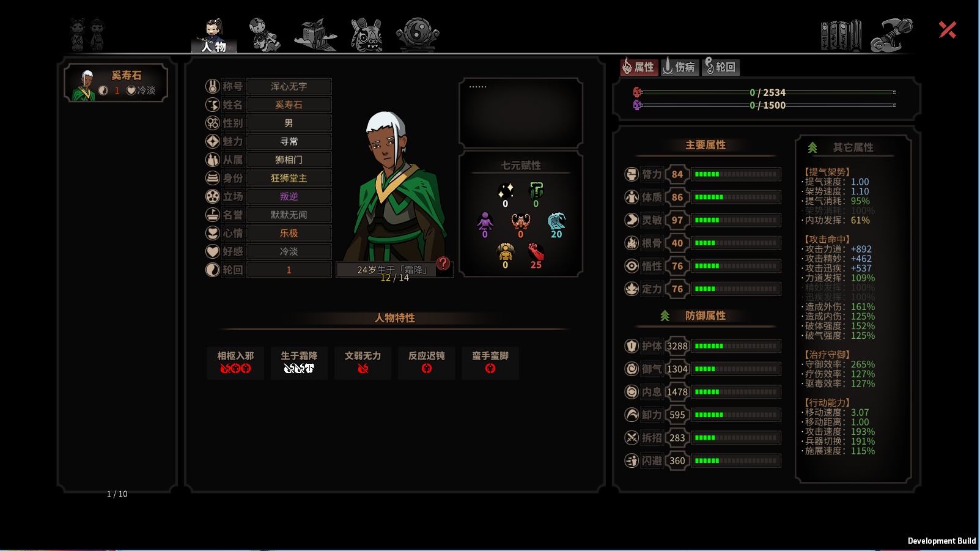Screen dimensions: 980x551
Task: Click the two-figures icon at top left
Action: pyautogui.click(x=87, y=34)
